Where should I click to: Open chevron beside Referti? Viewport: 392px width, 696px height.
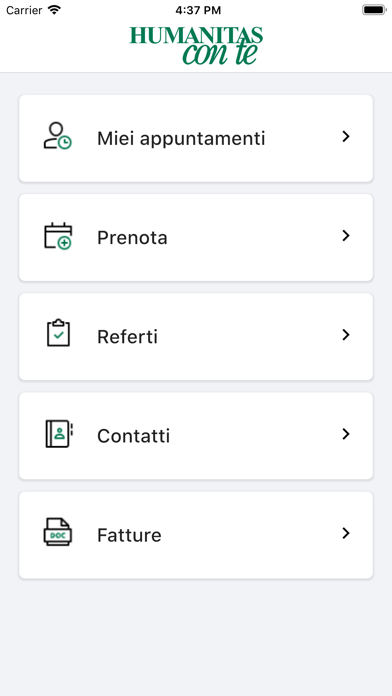coord(346,335)
